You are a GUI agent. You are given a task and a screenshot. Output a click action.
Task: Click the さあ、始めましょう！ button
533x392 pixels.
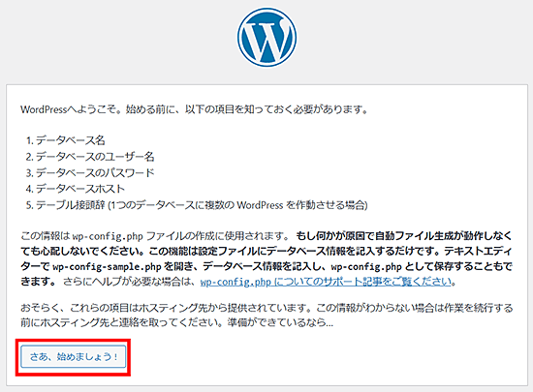(x=73, y=357)
